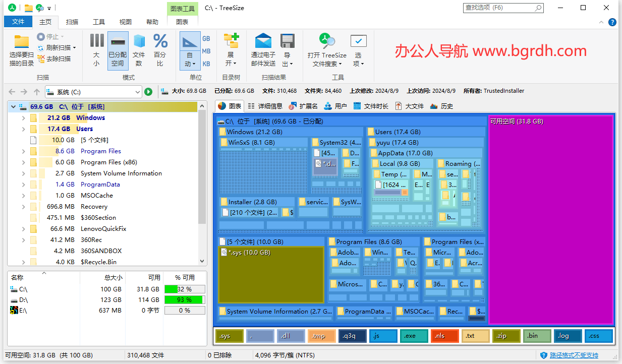The height and width of the screenshot is (364, 622).
Task: Toggle 已分配空间 display mode
Action: 118,48
